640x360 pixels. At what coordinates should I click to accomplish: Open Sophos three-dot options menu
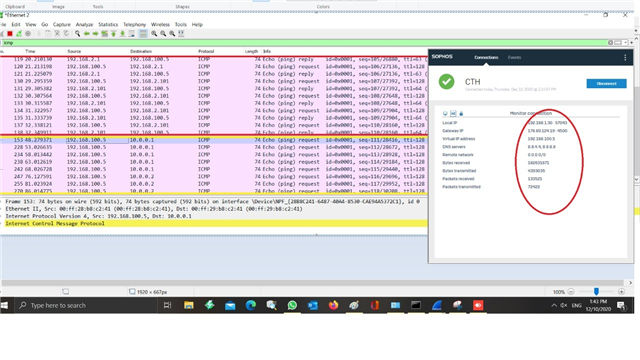click(625, 58)
